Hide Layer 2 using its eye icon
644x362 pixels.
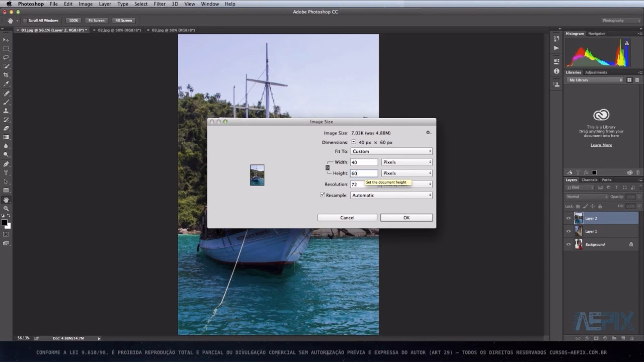tap(569, 218)
